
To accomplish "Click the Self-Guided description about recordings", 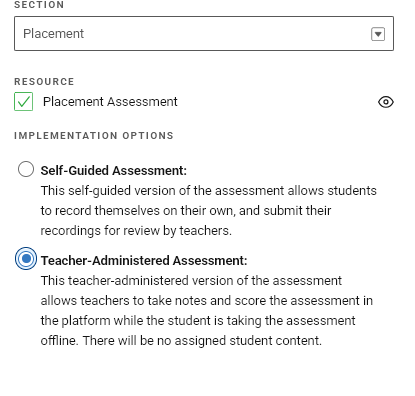I will pyautogui.click(x=208, y=211).
